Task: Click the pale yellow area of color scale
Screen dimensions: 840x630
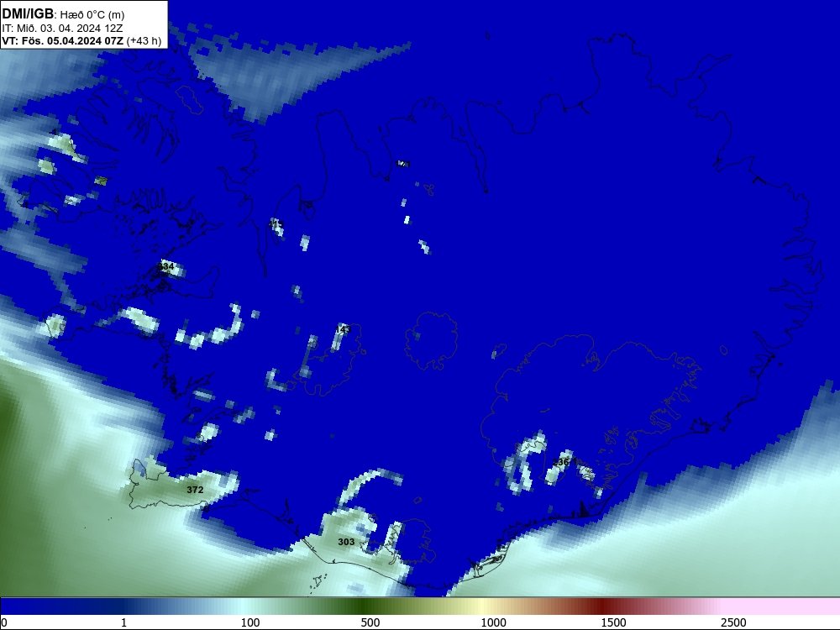Action: [x=482, y=606]
